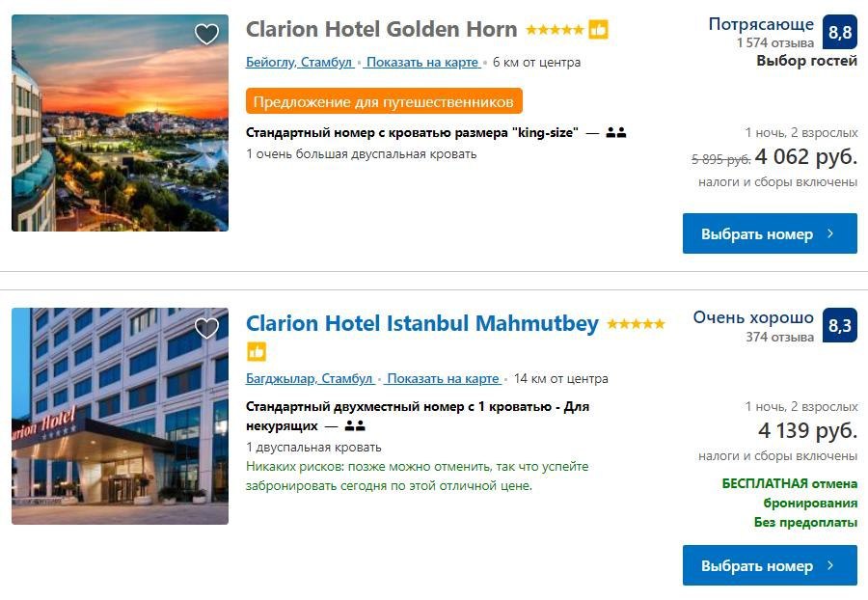Open 'Багджылар, Стамбул' district link
Viewport: 868px width, 600px height.
pos(310,379)
